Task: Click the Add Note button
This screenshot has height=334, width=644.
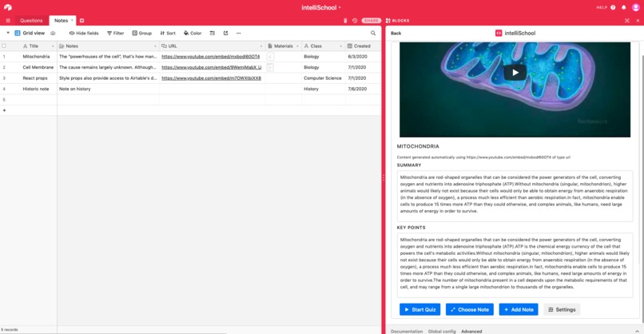Action: pos(519,309)
